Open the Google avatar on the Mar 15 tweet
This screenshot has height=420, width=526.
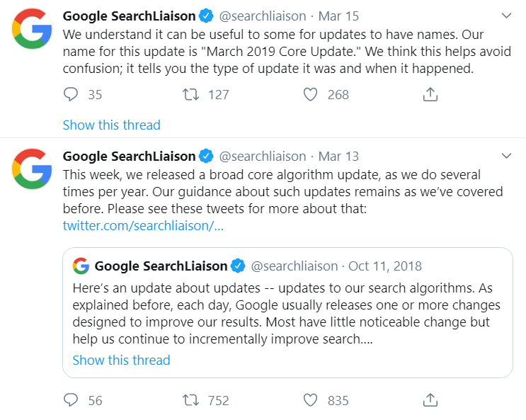point(32,29)
